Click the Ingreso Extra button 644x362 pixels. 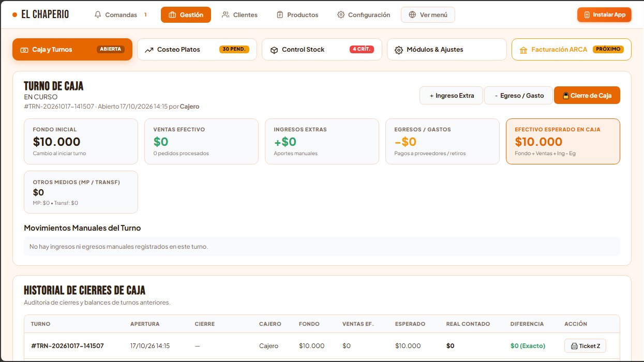point(452,96)
